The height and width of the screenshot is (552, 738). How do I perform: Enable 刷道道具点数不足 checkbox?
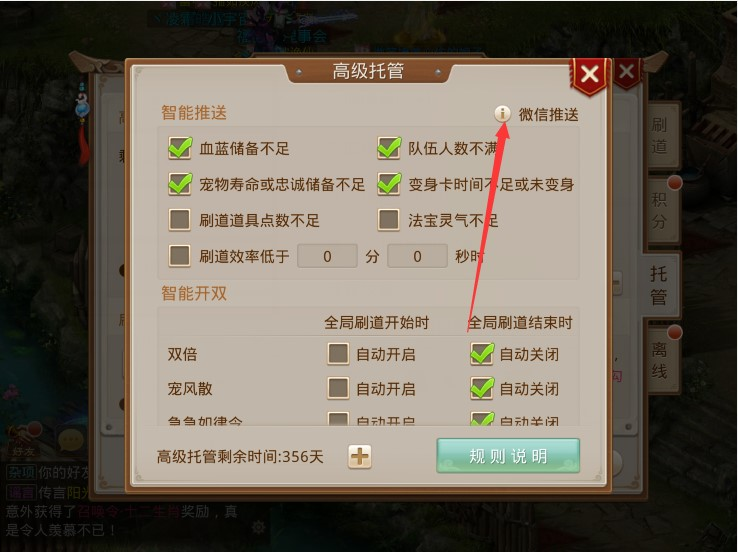pyautogui.click(x=180, y=220)
